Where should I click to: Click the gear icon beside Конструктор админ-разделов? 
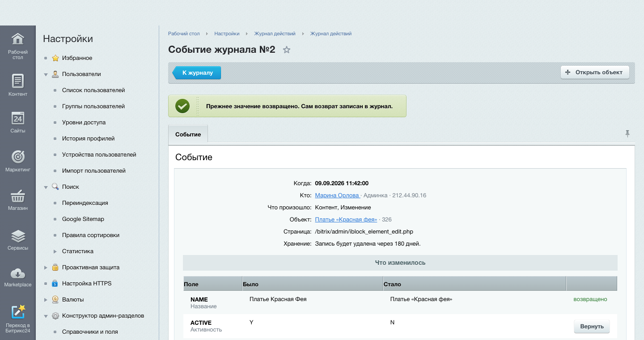point(55,316)
